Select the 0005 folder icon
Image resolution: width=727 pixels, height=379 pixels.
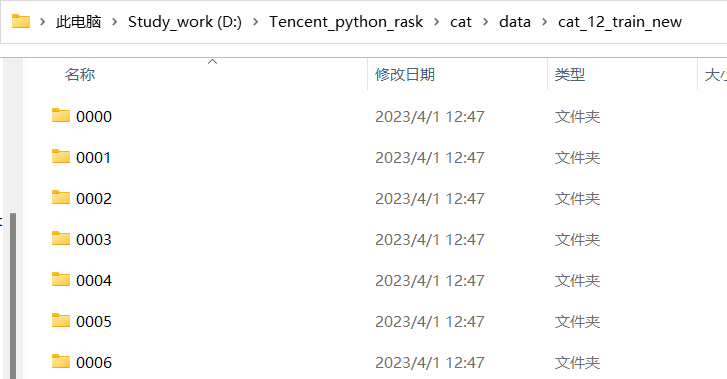pyautogui.click(x=61, y=321)
